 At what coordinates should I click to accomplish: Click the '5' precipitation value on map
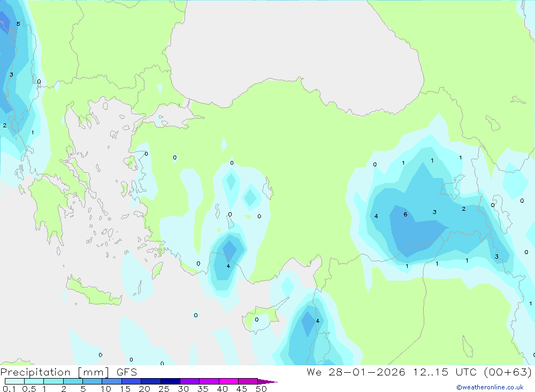18,24
